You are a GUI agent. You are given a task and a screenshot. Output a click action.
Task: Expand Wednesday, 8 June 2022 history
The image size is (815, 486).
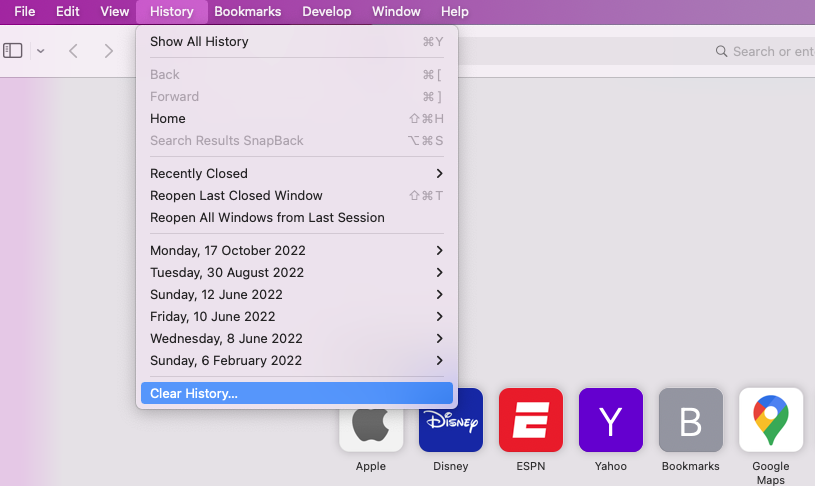(297, 338)
